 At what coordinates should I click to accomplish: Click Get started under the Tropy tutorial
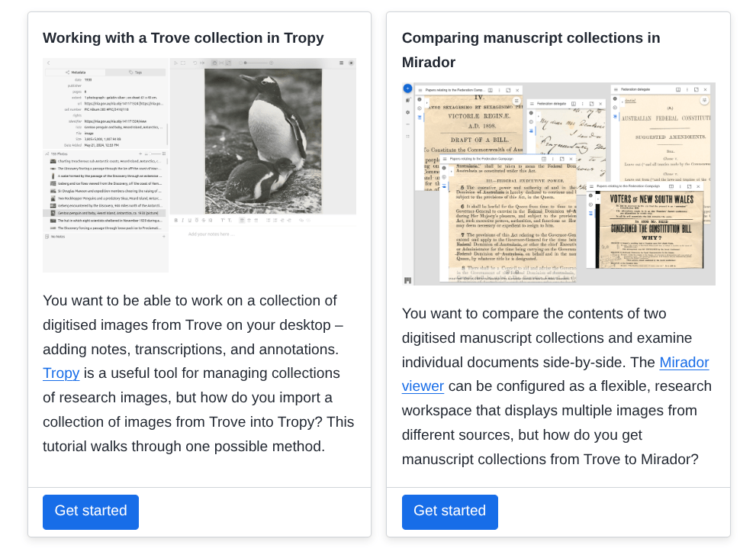(91, 511)
